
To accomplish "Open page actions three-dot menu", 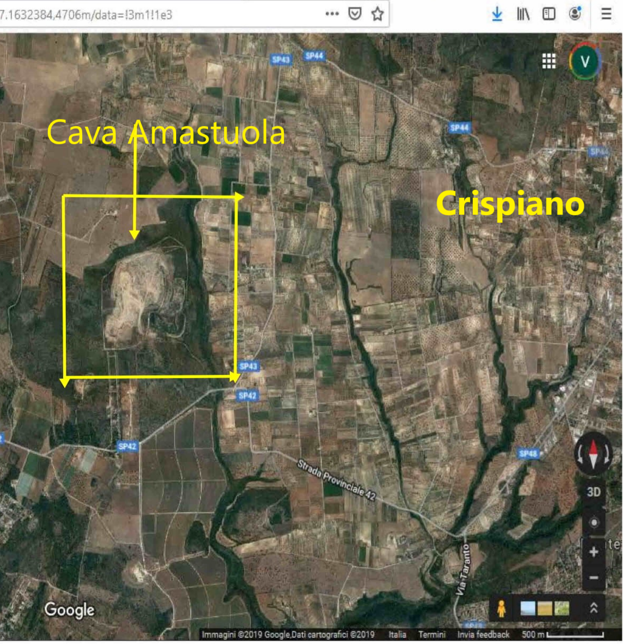I will (332, 14).
